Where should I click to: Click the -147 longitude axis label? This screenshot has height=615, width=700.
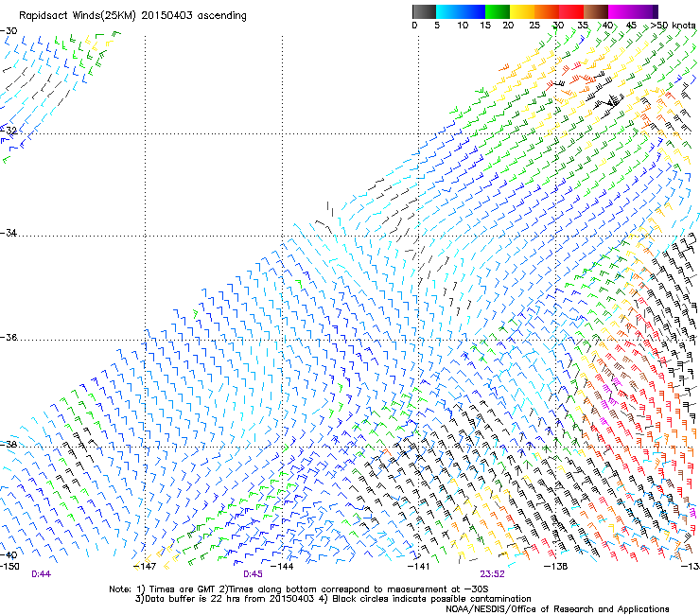pyautogui.click(x=145, y=567)
